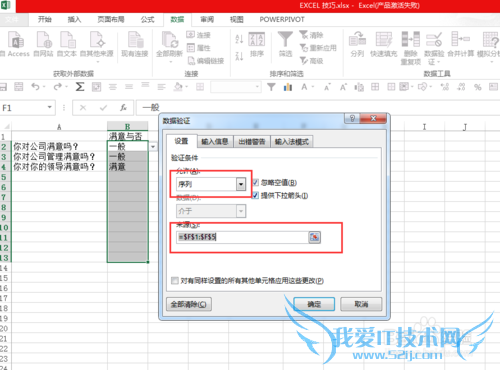Open the Home (开始) ribbon tab
Screen dimensions: 500x370
(45, 20)
